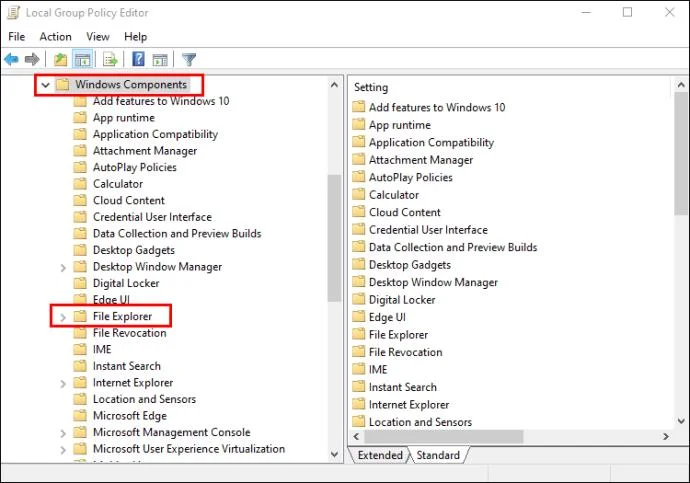The image size is (690, 483).
Task: Open App runtime in the right pane
Action: point(400,125)
